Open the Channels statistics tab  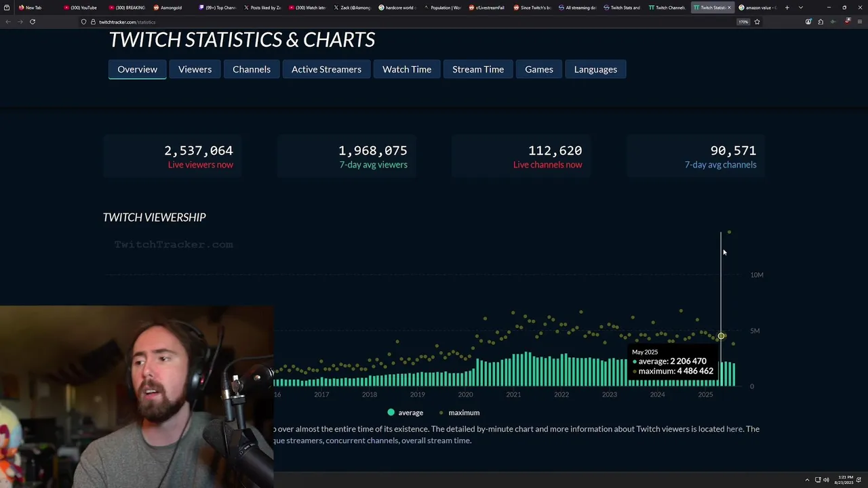click(x=252, y=69)
